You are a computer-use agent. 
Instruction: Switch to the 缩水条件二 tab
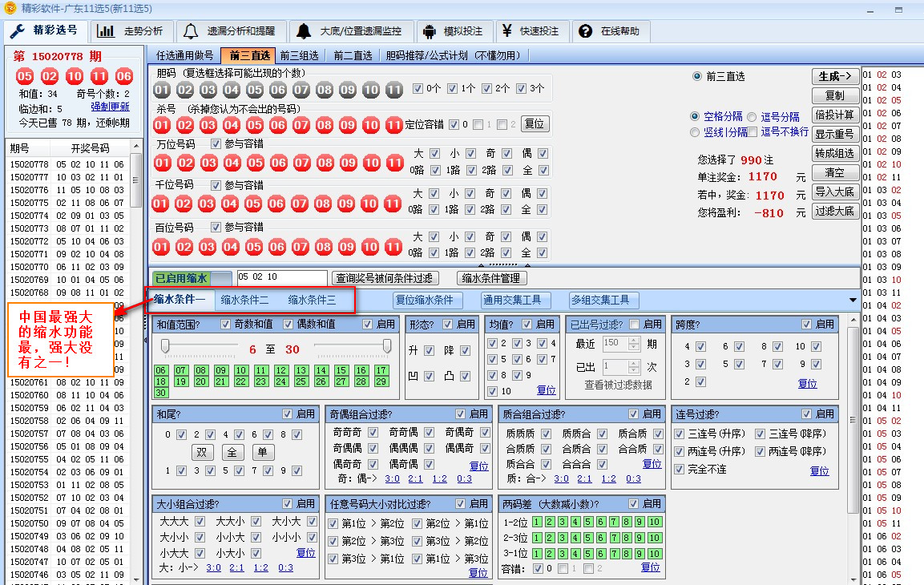point(247,300)
